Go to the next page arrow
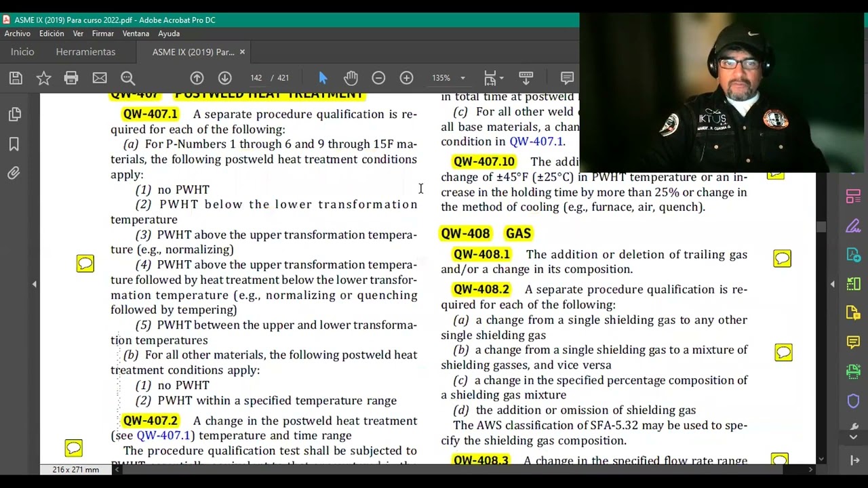868x488 pixels. click(x=224, y=78)
